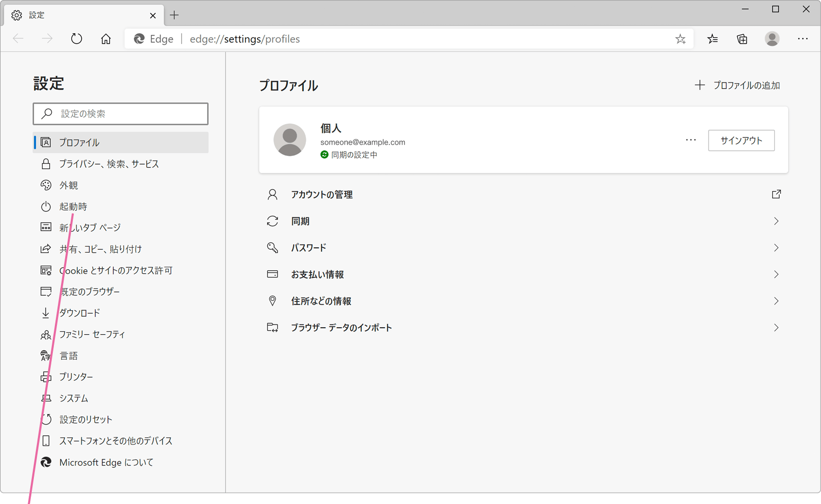The width and height of the screenshot is (821, 504).
Task: Click the palette icon beside 外観
Action: [x=46, y=185]
